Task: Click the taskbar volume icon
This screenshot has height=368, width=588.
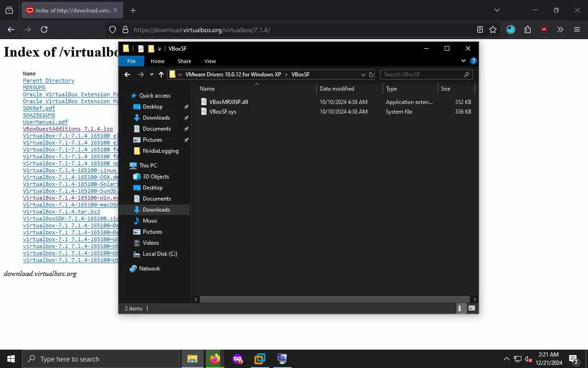Action: point(528,359)
